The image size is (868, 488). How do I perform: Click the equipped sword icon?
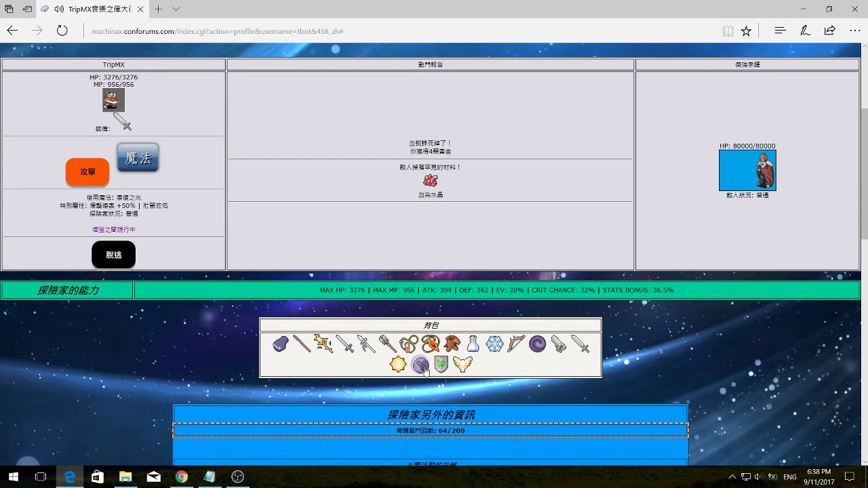tap(122, 122)
